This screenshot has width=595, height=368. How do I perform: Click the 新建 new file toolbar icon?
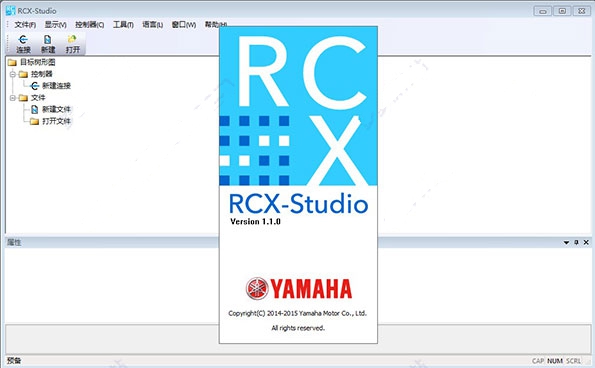pos(47,39)
